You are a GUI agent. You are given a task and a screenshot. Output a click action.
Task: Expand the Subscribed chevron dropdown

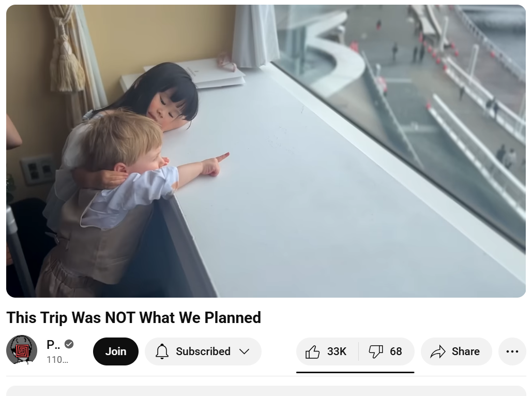pyautogui.click(x=244, y=351)
